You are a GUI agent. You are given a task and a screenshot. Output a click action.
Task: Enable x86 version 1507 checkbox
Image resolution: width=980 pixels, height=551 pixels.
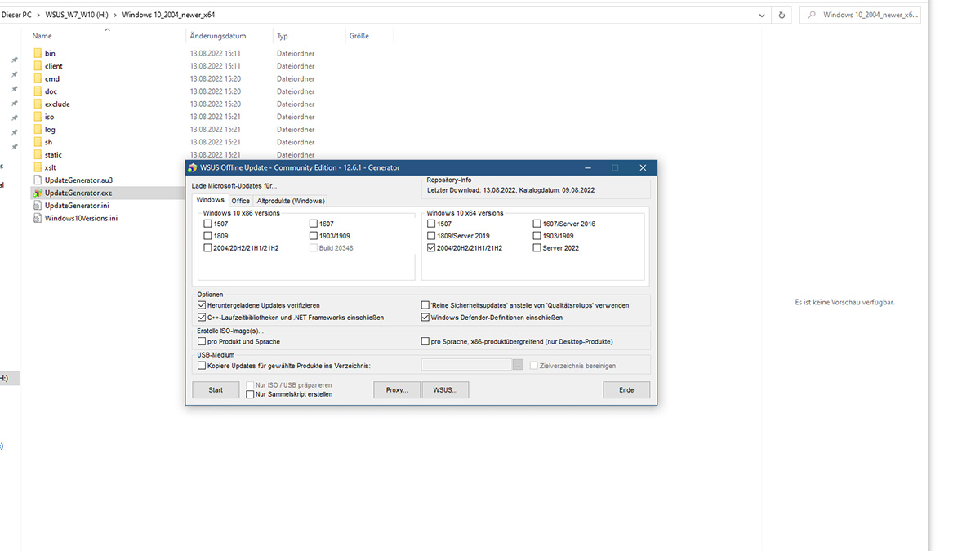click(207, 224)
